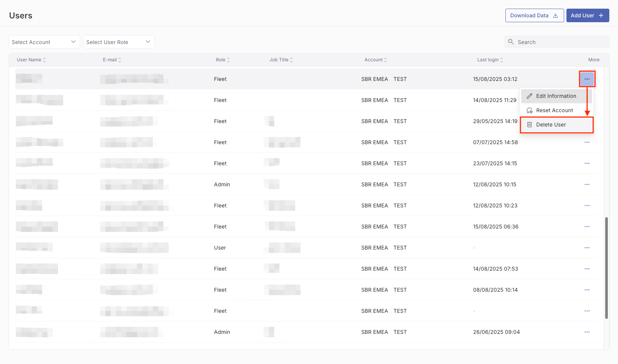Screen dimensions: 618x364
Task: Click the vertical scrollbar thumb
Action: [x=606, y=268]
